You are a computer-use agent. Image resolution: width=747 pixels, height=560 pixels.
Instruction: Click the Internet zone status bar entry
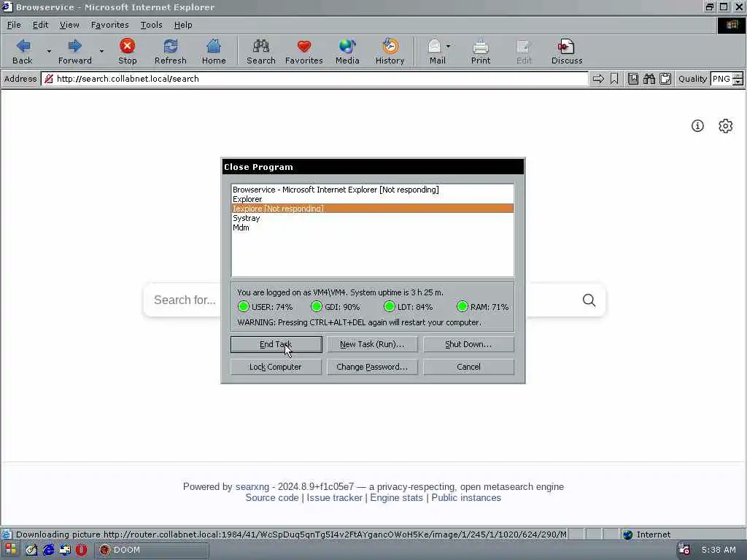pyautogui.click(x=646, y=534)
